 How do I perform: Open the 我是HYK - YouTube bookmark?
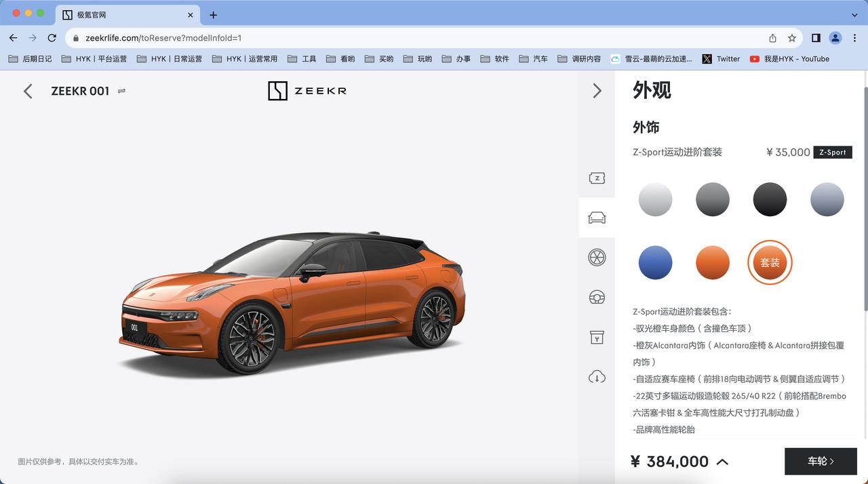[789, 59]
